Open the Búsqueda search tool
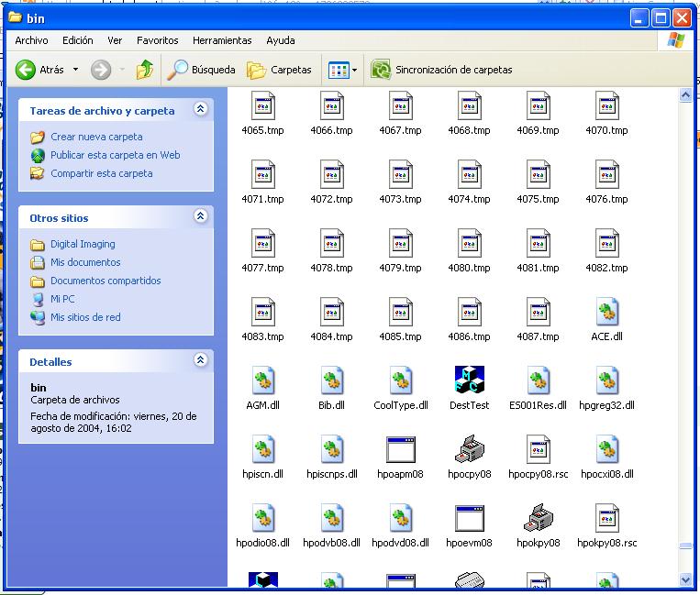Image resolution: width=700 pixels, height=595 pixels. tap(201, 70)
